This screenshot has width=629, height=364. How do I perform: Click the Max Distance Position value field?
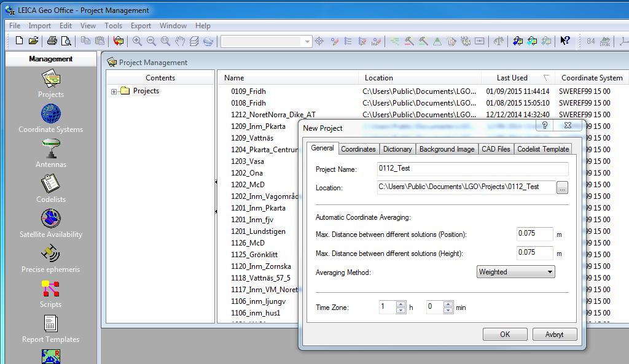(x=535, y=234)
